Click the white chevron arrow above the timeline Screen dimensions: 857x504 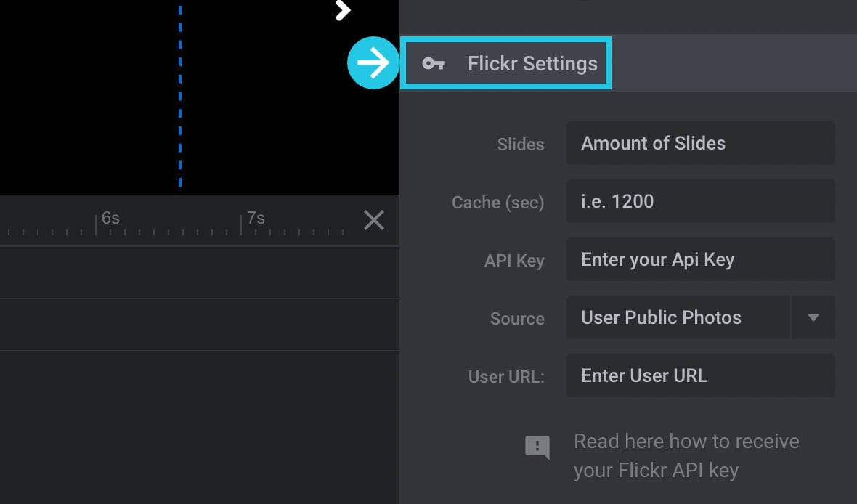point(343,10)
